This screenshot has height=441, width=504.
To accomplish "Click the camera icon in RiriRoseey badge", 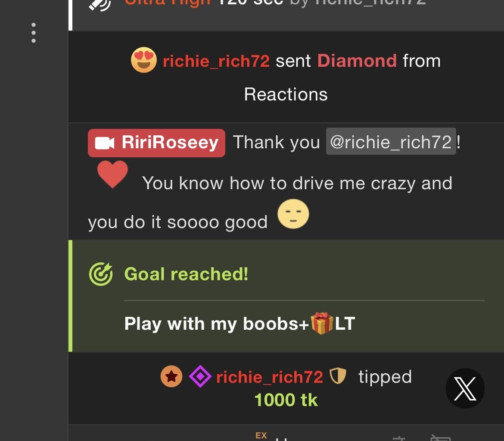I will (x=105, y=143).
